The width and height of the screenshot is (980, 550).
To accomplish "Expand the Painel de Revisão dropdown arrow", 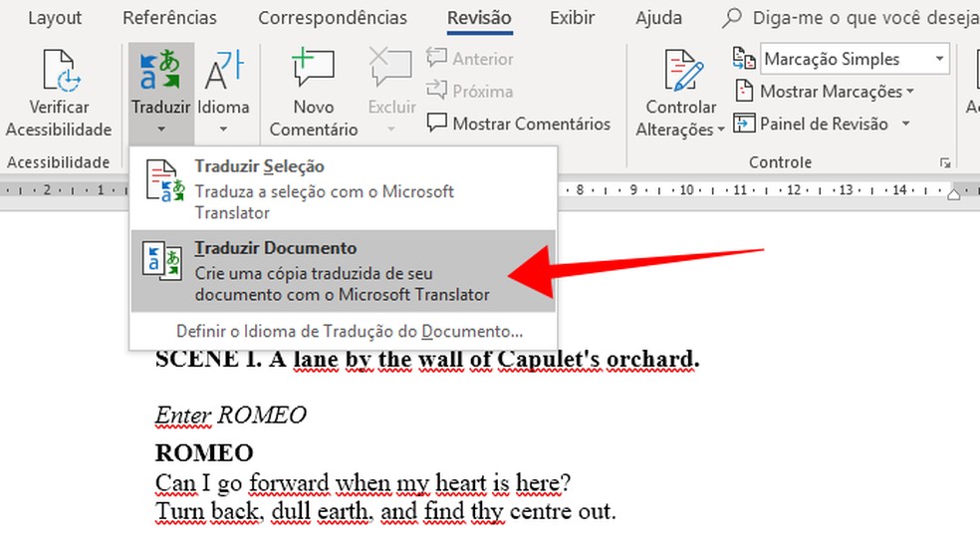I will click(905, 124).
